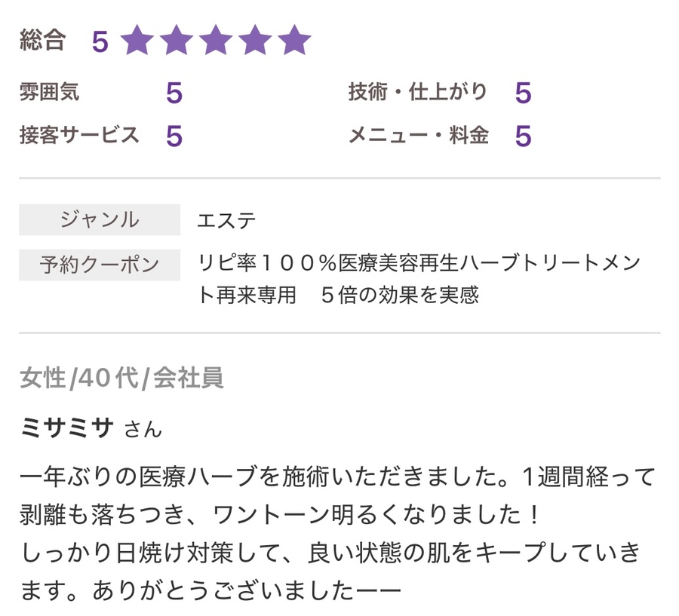Click the score next to 接客サービス
The image size is (679, 616).
point(174,136)
